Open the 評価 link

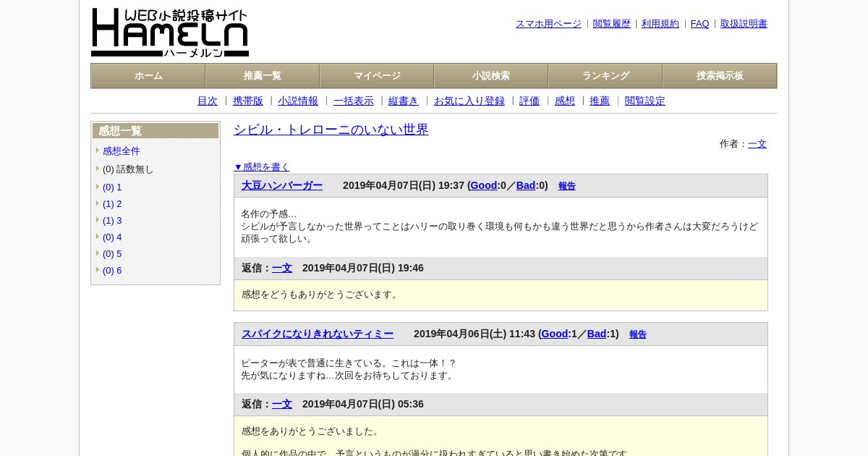point(529,101)
